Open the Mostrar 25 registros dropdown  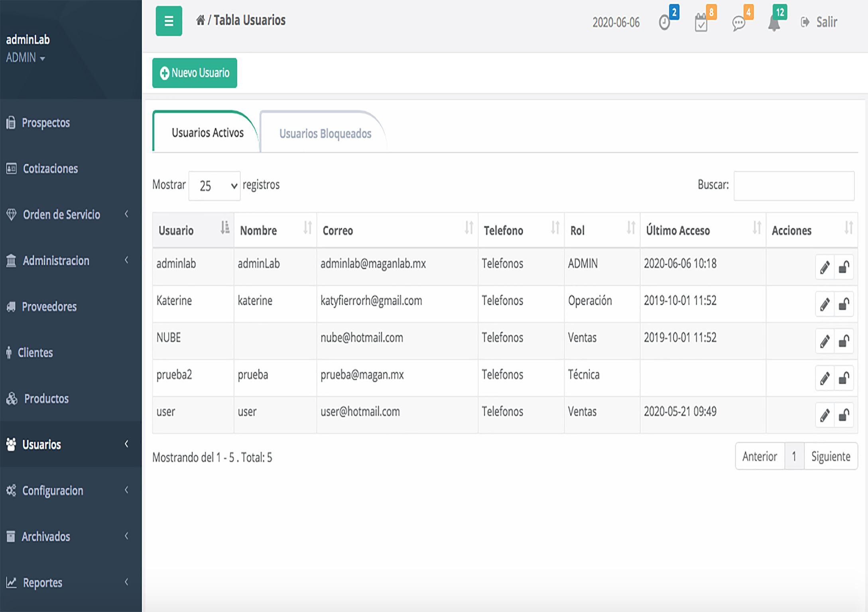coord(215,186)
